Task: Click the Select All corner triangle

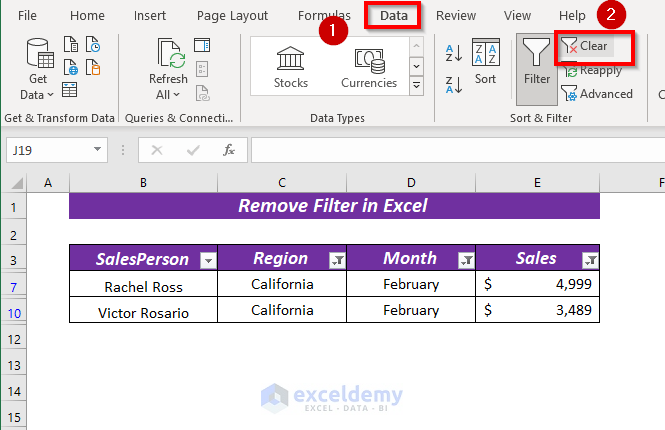Action: click(x=16, y=183)
